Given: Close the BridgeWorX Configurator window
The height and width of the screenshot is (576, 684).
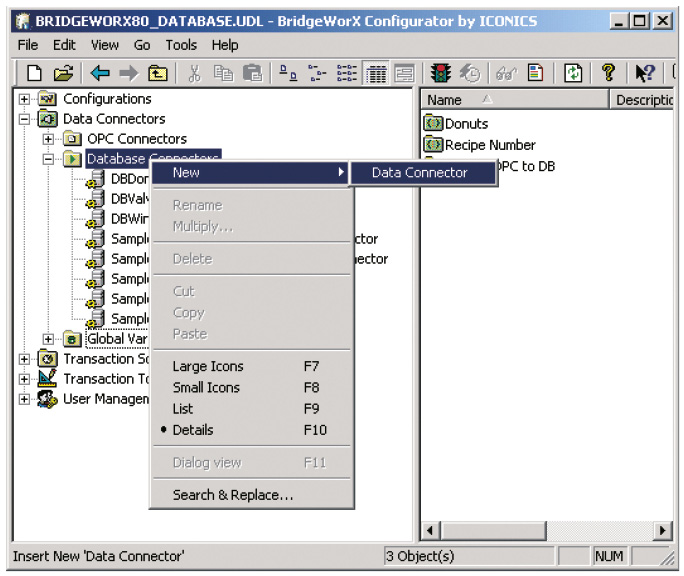Looking at the screenshot, I should (x=663, y=21).
